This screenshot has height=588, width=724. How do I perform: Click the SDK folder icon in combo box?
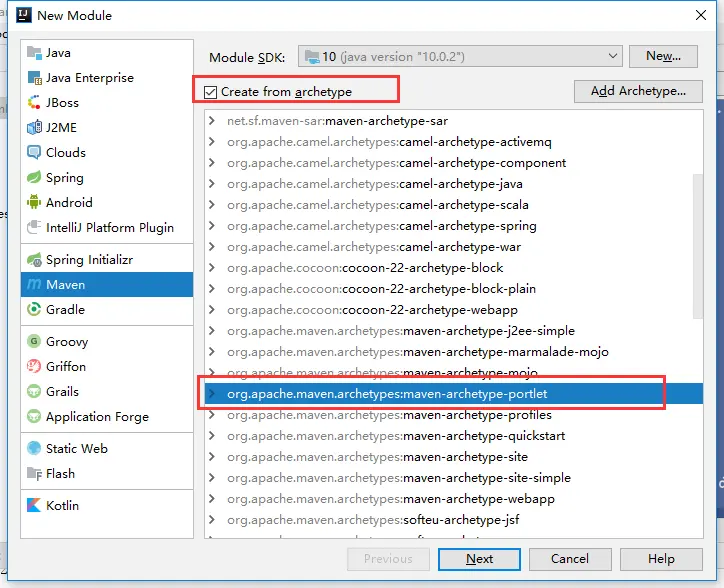[312, 57]
